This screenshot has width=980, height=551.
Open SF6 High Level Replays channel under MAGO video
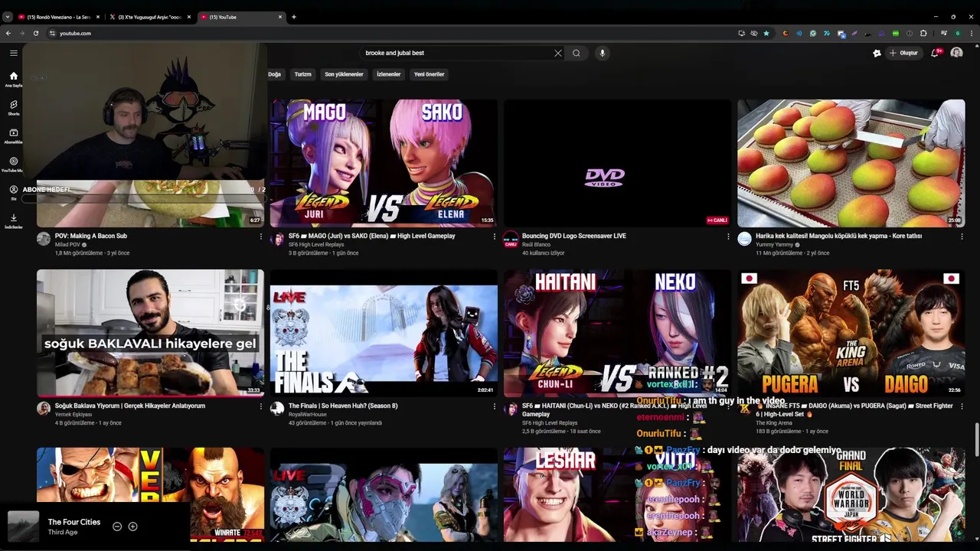tap(316, 245)
